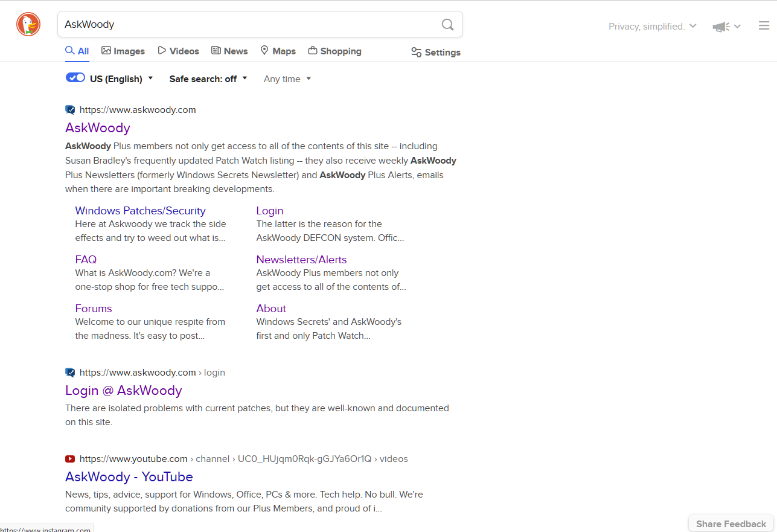Expand the chevron next to megaphone icon

coord(737,27)
